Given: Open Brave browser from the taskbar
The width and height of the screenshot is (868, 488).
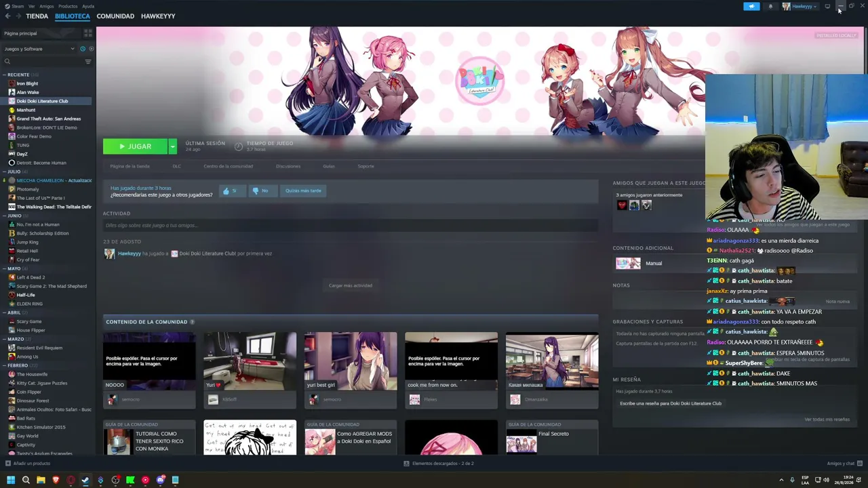Looking at the screenshot, I should (x=56, y=480).
